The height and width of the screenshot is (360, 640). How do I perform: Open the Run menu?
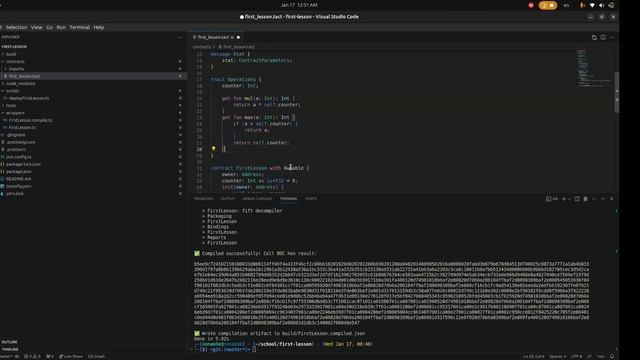coord(61,27)
